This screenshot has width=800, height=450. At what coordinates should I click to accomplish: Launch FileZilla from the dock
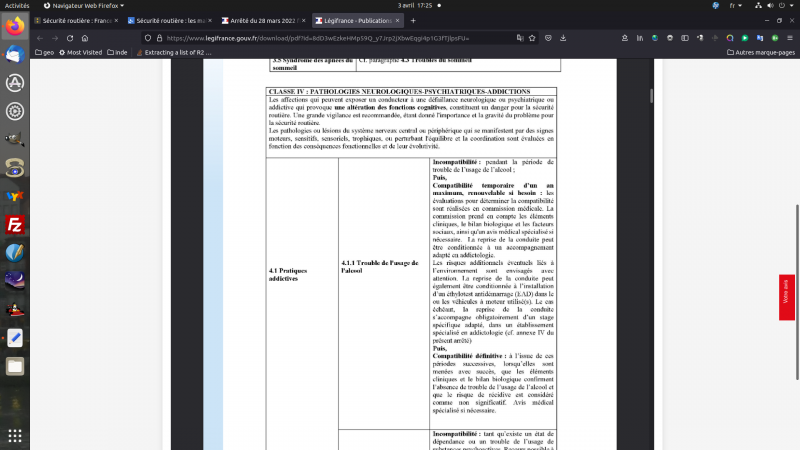click(x=15, y=224)
